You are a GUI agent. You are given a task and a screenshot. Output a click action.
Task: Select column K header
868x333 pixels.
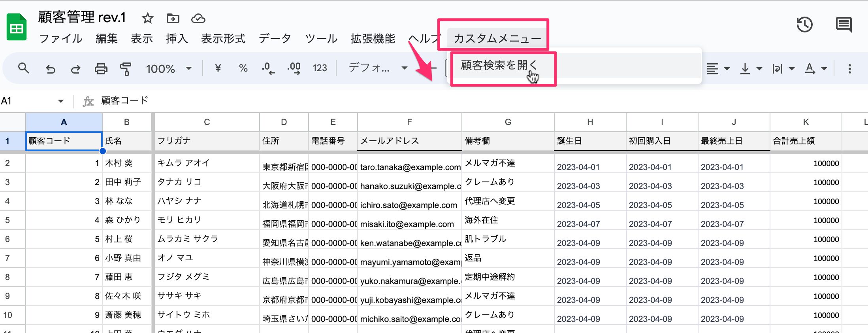tap(806, 122)
